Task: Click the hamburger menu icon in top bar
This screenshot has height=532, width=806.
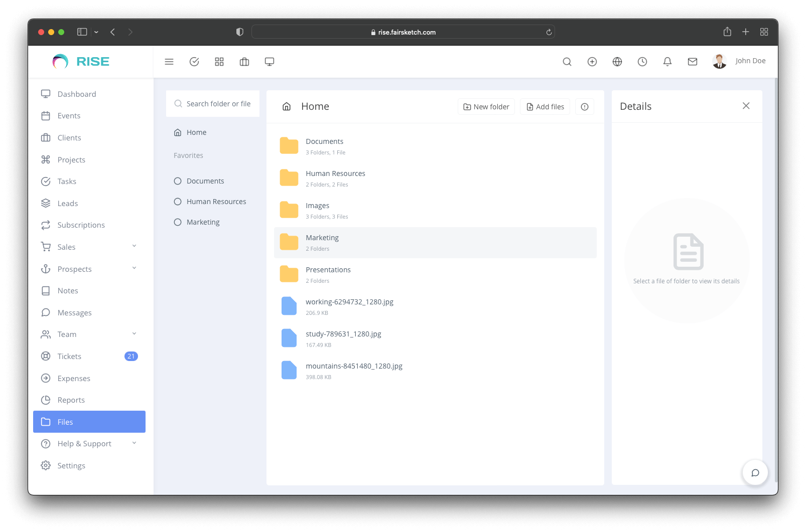Action: [169, 62]
